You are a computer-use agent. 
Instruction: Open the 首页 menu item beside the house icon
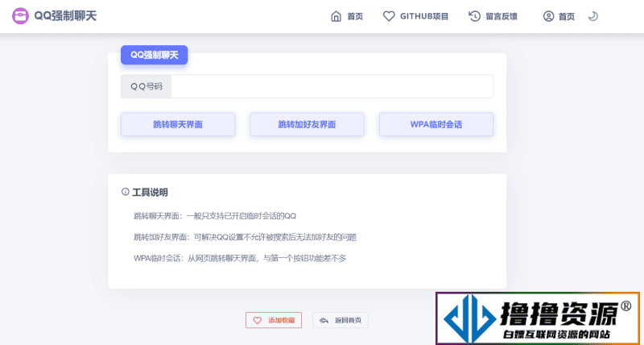[355, 16]
